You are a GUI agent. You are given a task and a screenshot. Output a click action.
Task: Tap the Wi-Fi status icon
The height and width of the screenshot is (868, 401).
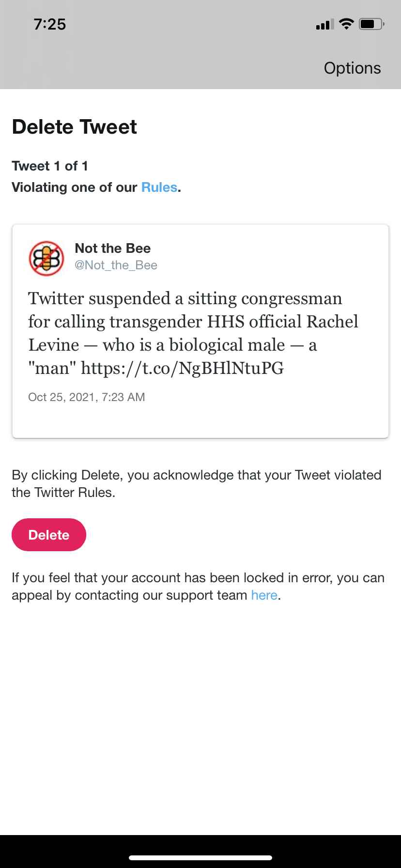click(x=346, y=24)
